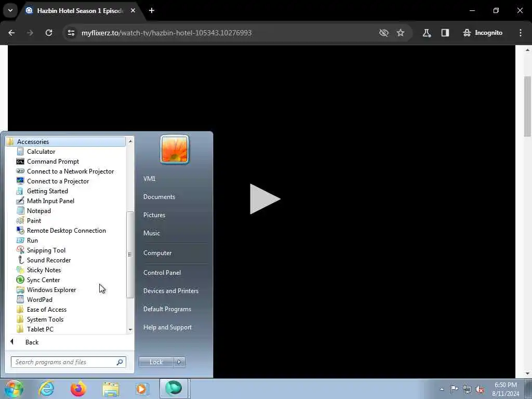Click the Windows Start orb
532x399 pixels.
[x=14, y=389]
